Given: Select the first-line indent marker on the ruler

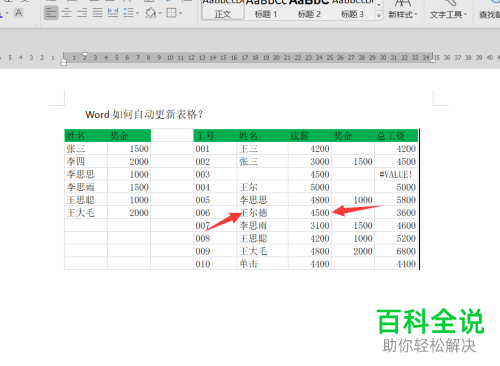Looking at the screenshot, I should (x=85, y=54).
